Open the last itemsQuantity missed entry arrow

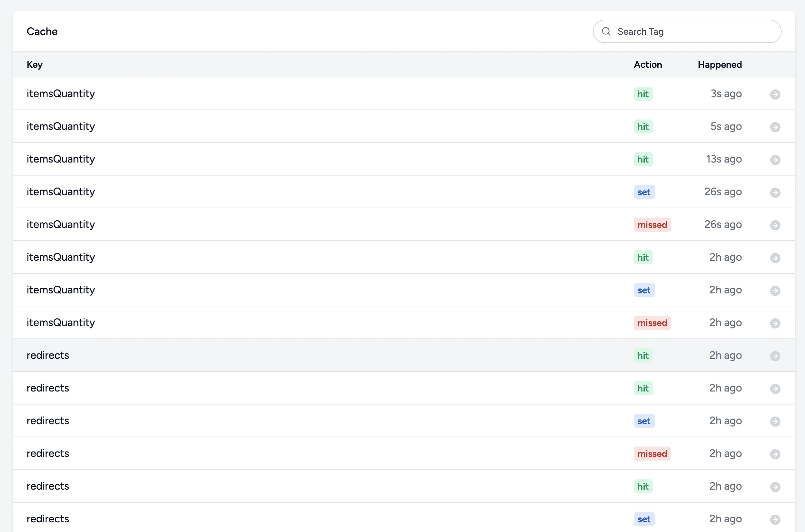click(775, 323)
